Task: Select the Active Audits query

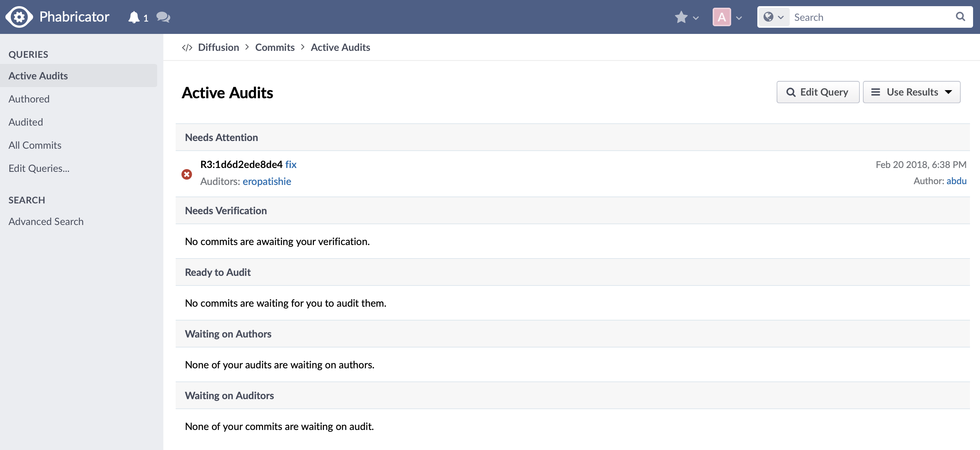Action: (x=80, y=75)
